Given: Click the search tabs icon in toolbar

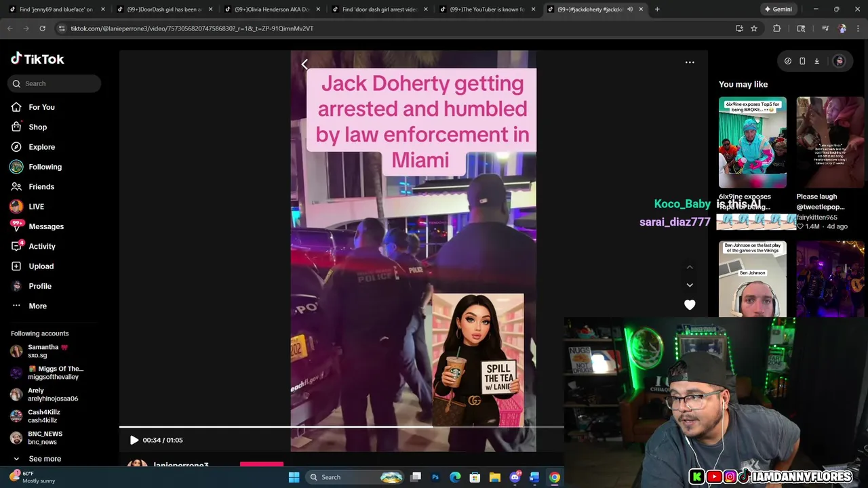Looking at the screenshot, I should tap(801, 28).
